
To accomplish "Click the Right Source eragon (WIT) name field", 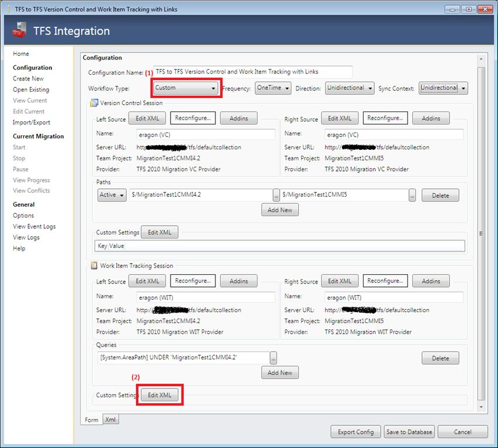I will click(394, 297).
